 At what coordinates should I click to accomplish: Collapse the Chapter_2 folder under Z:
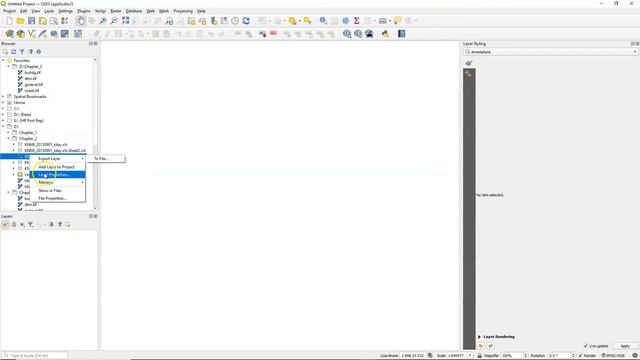pos(9,139)
